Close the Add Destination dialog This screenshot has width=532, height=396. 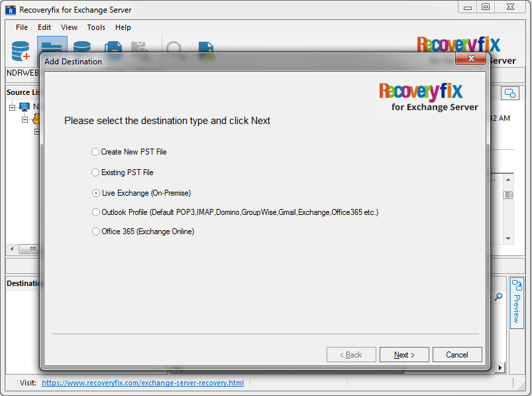coord(470,58)
